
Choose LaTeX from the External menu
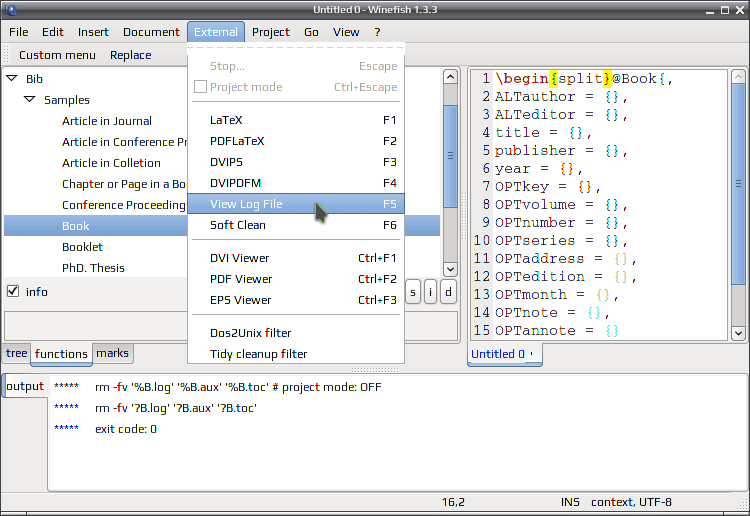(296, 120)
